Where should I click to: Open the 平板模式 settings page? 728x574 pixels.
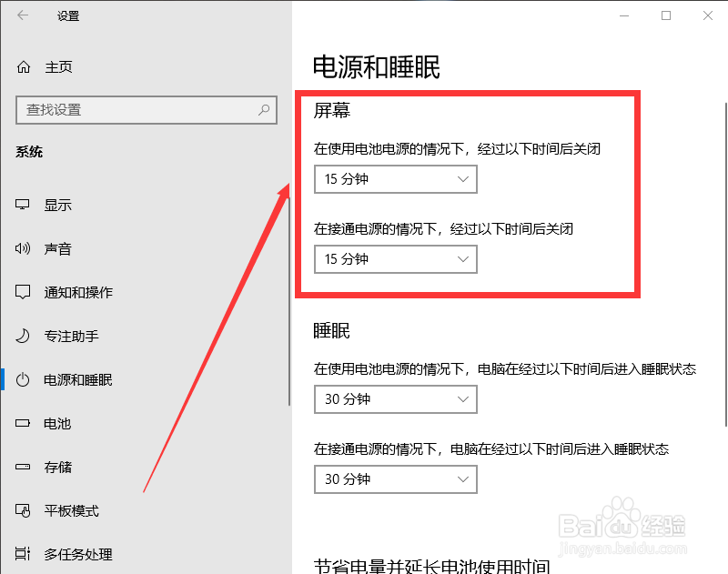[72, 511]
